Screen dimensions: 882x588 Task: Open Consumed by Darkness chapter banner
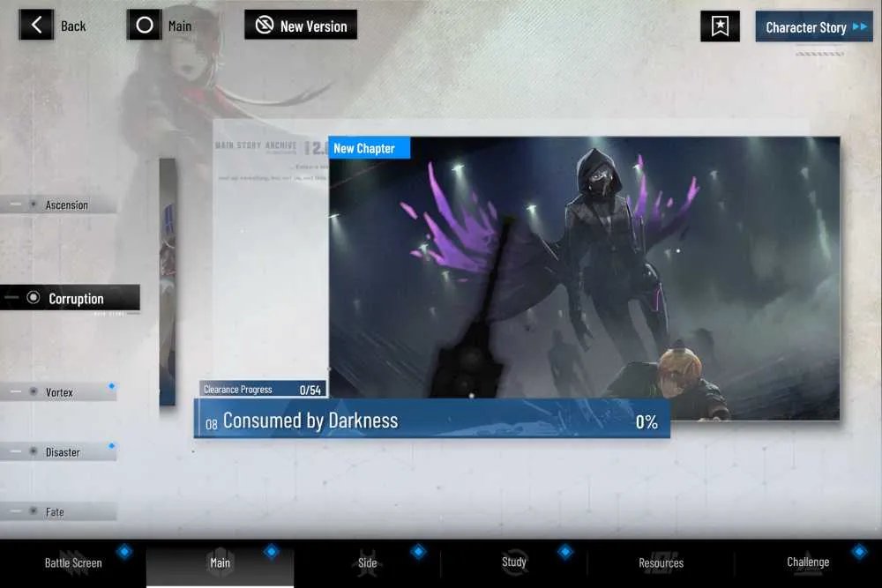(x=432, y=420)
